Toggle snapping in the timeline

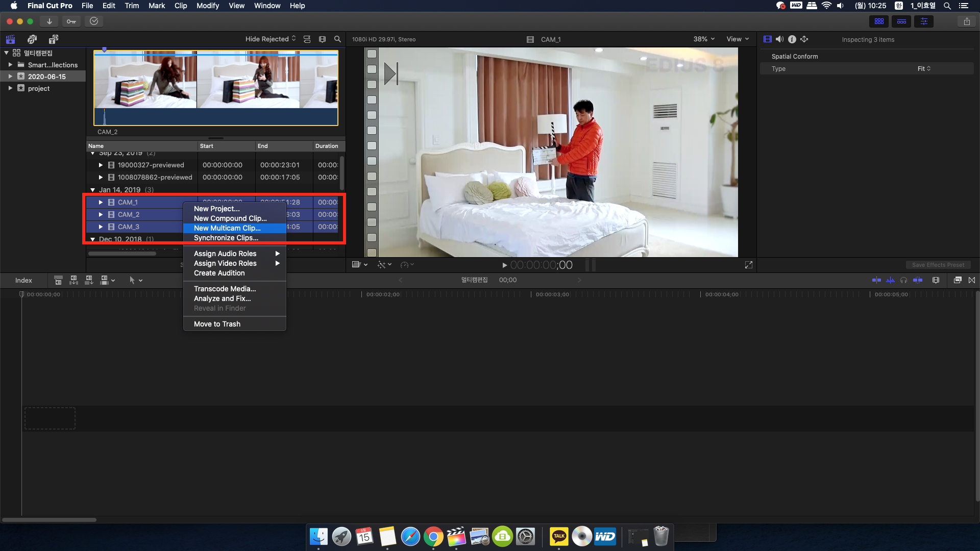click(918, 280)
